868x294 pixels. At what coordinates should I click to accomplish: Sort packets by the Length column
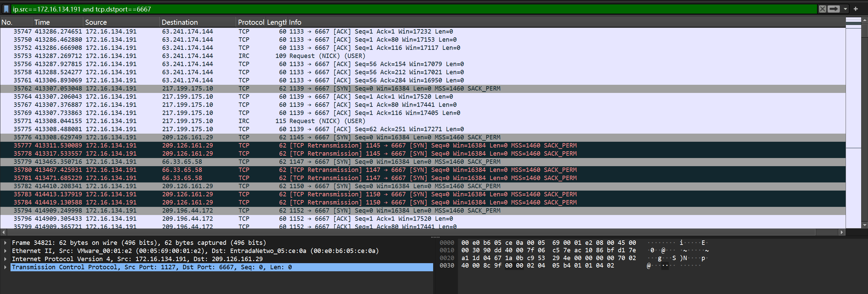point(277,22)
